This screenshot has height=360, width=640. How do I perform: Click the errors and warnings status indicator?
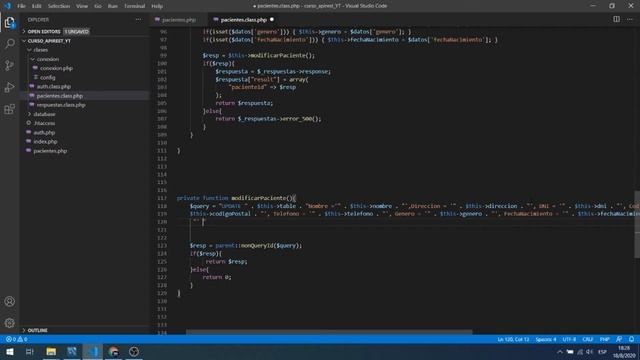point(17,339)
